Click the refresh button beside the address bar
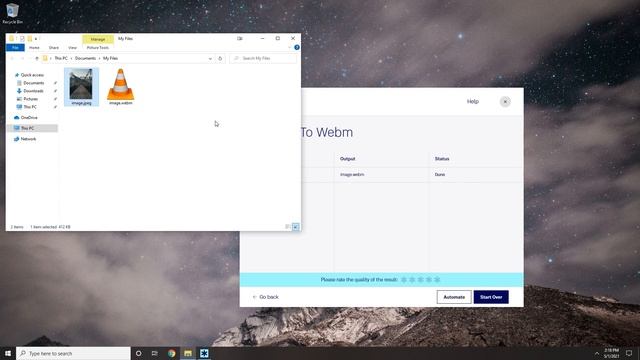640x360 pixels. pyautogui.click(x=220, y=58)
